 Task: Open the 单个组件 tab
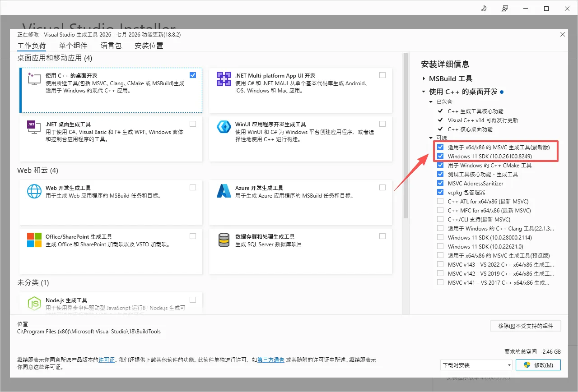73,46
